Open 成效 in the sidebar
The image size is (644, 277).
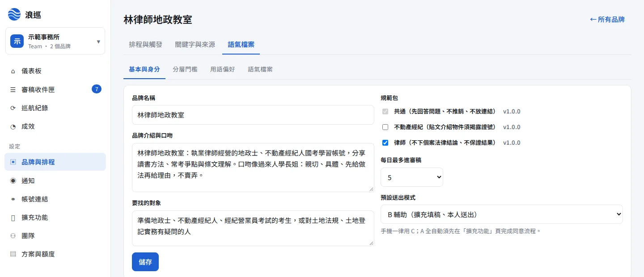(55, 126)
